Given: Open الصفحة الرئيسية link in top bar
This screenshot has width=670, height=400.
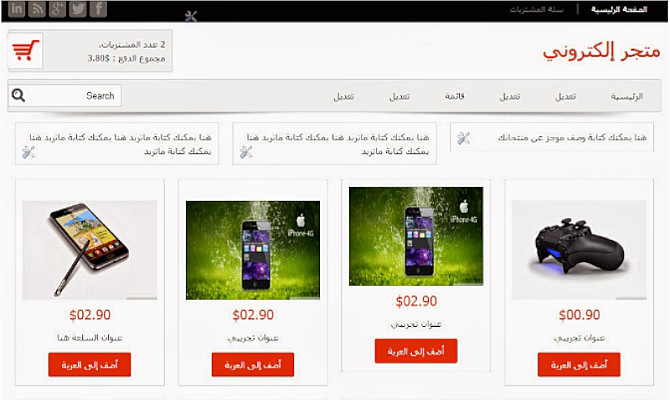Looking at the screenshot, I should [619, 9].
